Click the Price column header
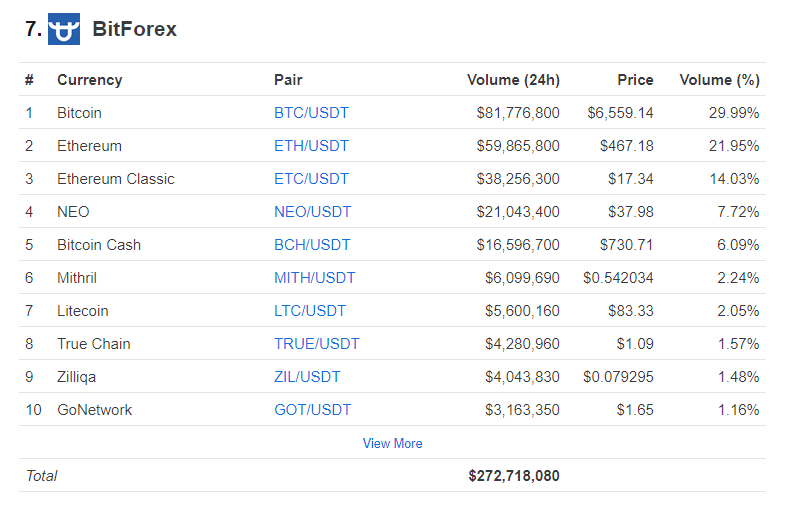Image resolution: width=801 pixels, height=523 pixels. tap(635, 80)
